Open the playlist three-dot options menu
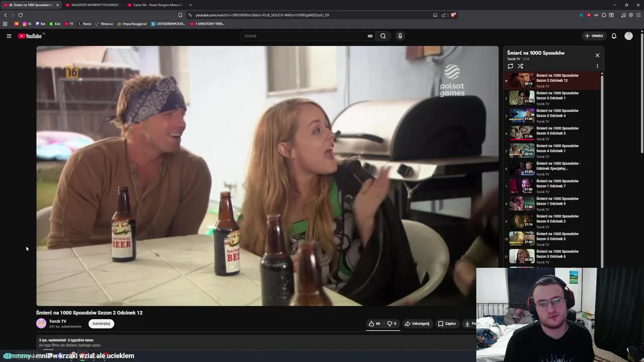The width and height of the screenshot is (644, 362). (597, 66)
